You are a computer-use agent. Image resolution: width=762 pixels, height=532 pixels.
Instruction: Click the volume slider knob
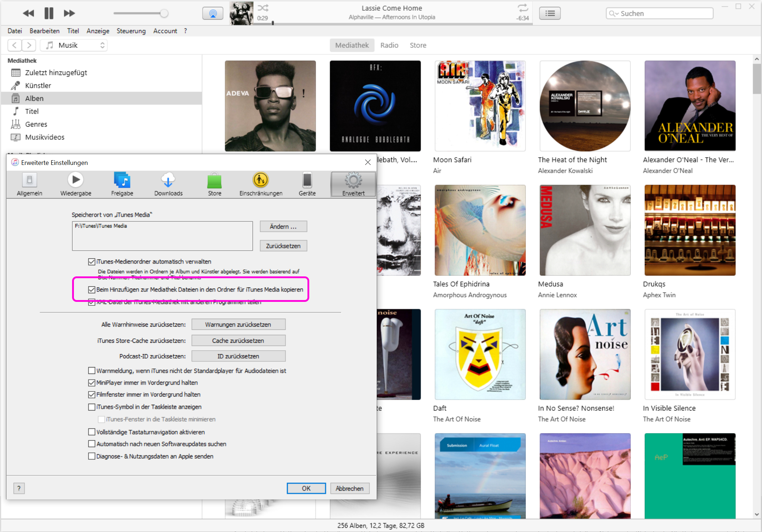click(164, 14)
